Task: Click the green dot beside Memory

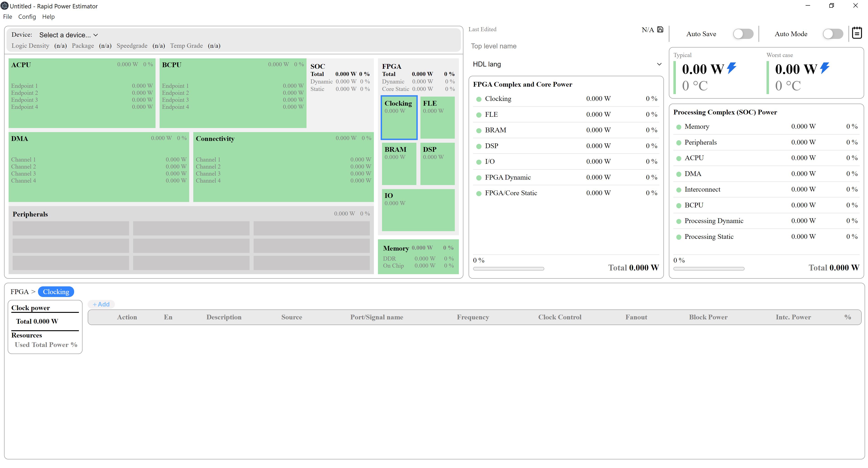Action: point(679,127)
